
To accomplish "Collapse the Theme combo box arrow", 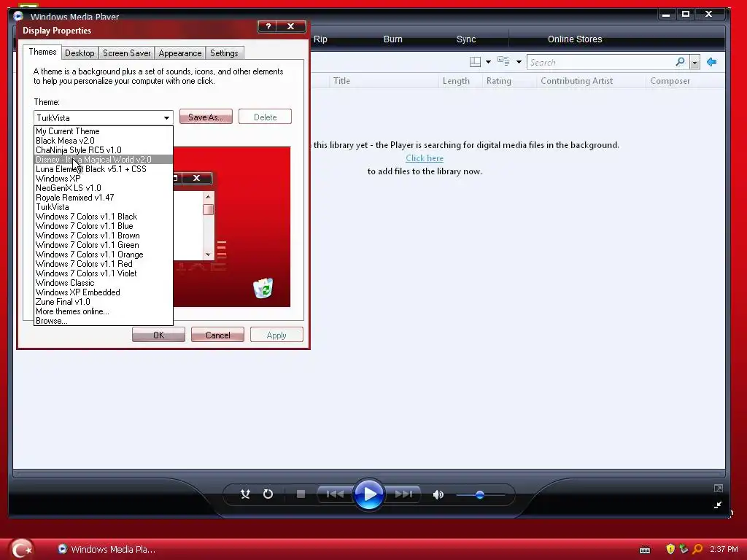I will (x=166, y=117).
